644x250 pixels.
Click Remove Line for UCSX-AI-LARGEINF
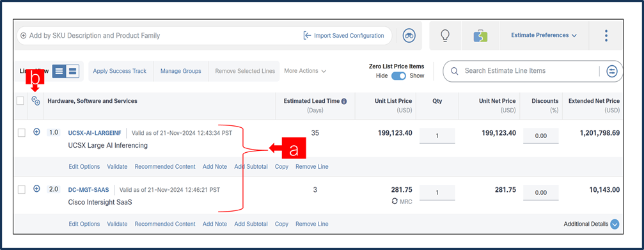tap(312, 167)
